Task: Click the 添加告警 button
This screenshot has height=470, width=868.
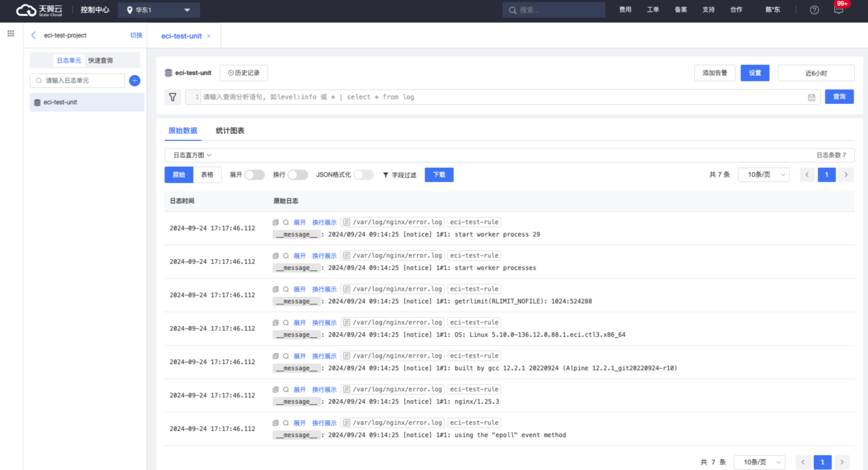Action: click(715, 73)
